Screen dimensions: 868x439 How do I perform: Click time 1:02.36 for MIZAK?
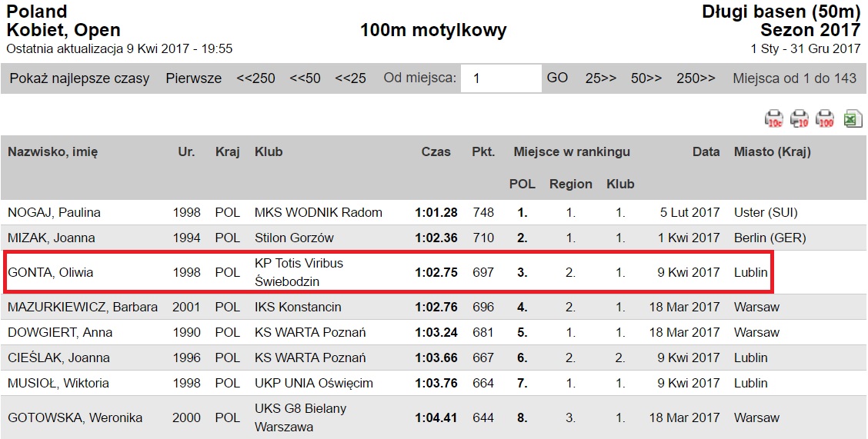pyautogui.click(x=436, y=238)
